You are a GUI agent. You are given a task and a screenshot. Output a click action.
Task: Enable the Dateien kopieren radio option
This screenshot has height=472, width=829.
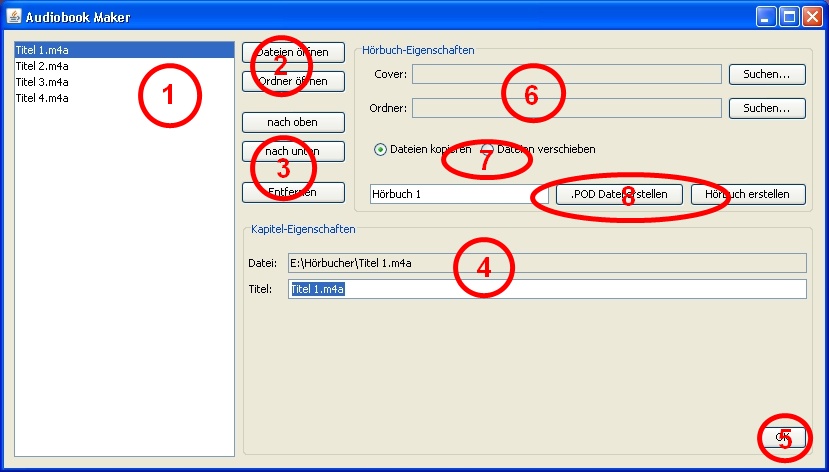[380, 149]
